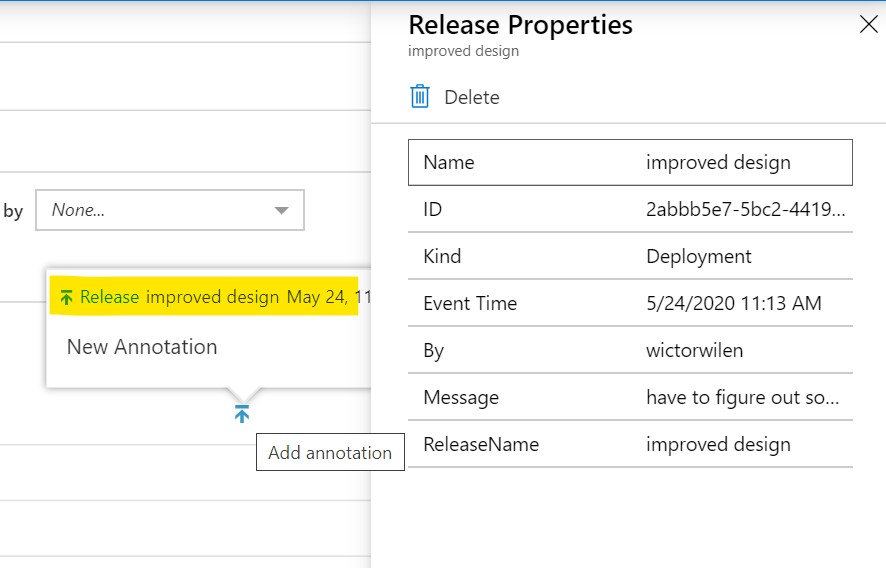Select the Kind Deployment row
The image size is (886, 568).
click(x=630, y=256)
